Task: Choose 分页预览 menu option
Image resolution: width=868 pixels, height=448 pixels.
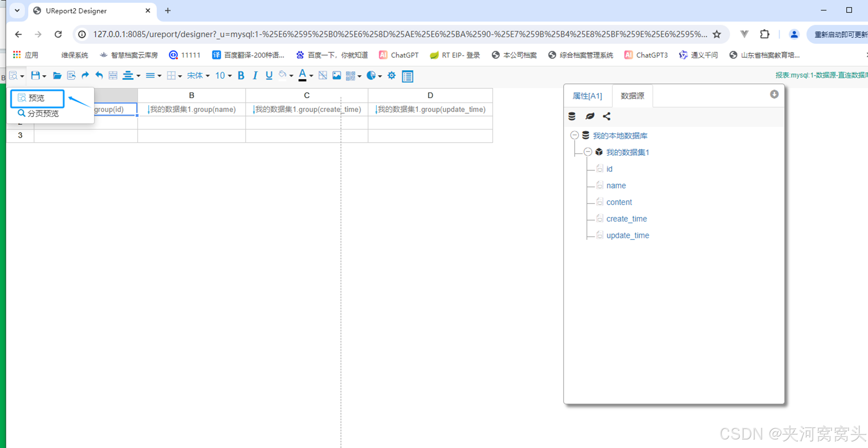Action: pos(43,113)
